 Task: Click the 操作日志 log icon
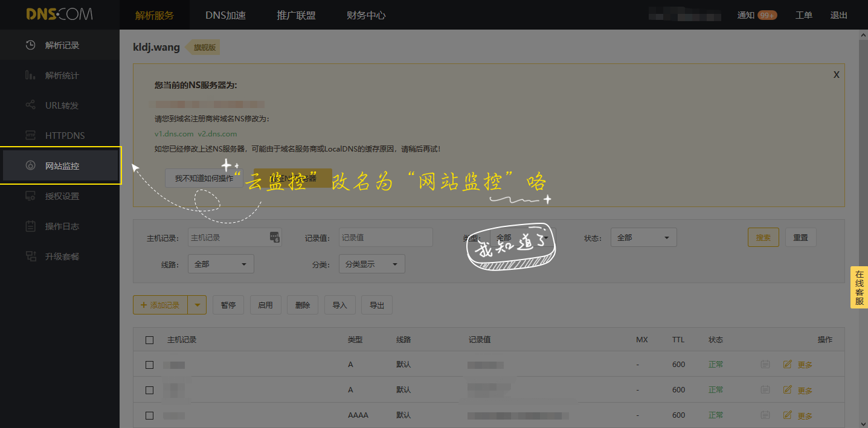click(x=30, y=226)
